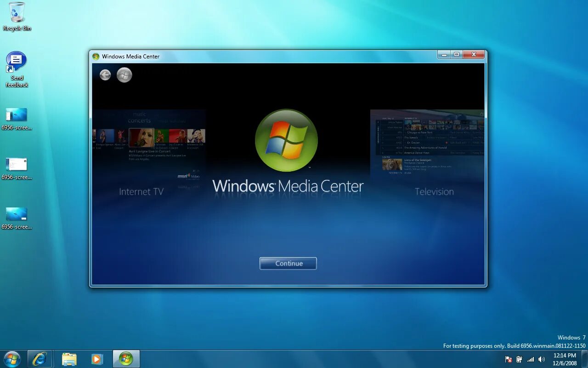This screenshot has width=588, height=368.
Task: Click the round green-button Media Center home icon
Action: 124,75
